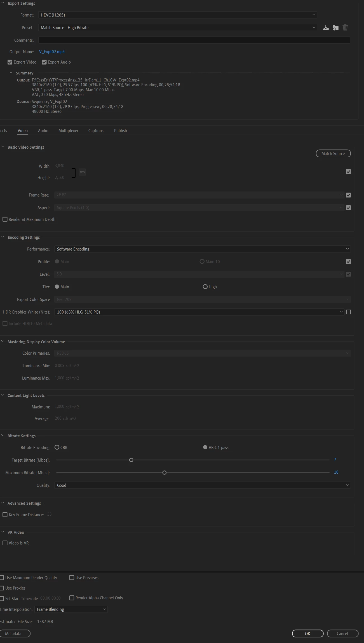Switch to the Publish tab
Screen dimensions: 364x643
pyautogui.click(x=121, y=131)
